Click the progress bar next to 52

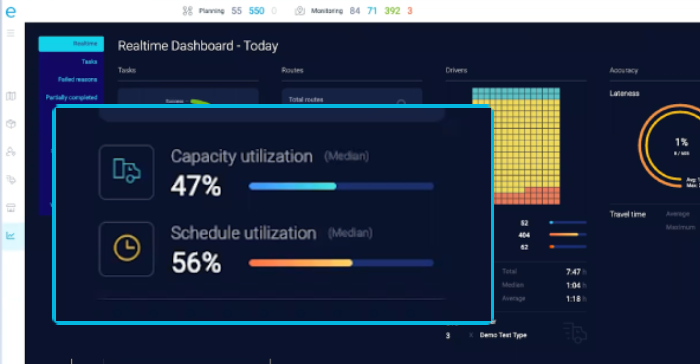coord(568,222)
